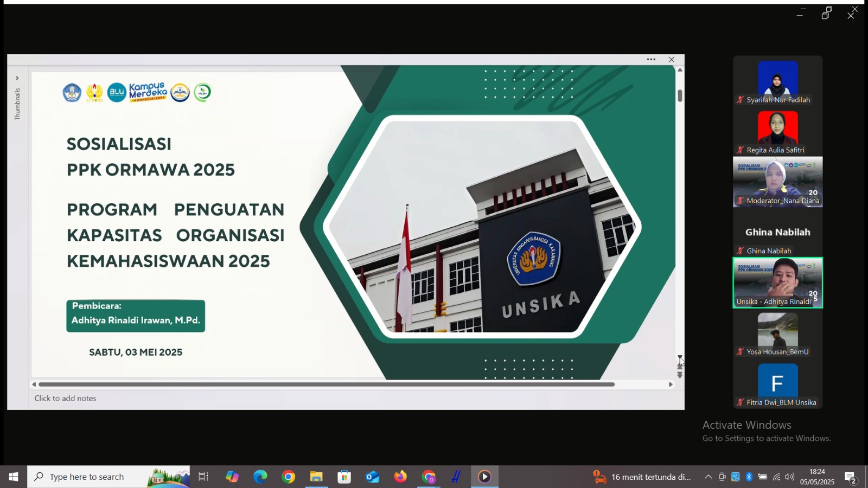868x488 pixels.
Task: Open the slideshow options (⋯) menu above the slide
Action: pyautogui.click(x=651, y=59)
